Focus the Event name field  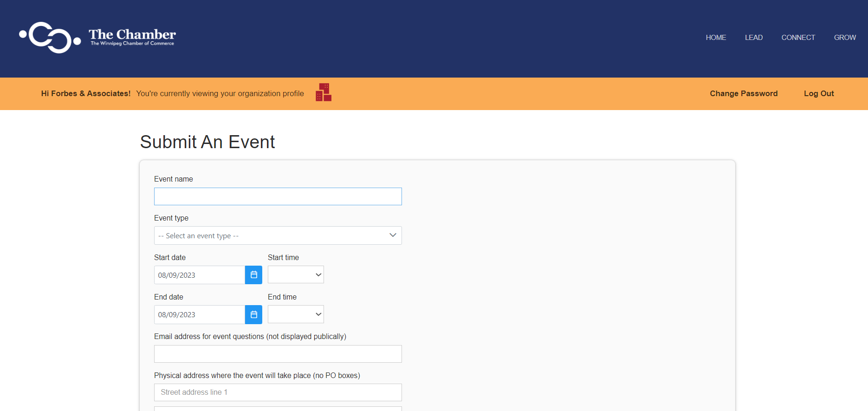(x=278, y=196)
